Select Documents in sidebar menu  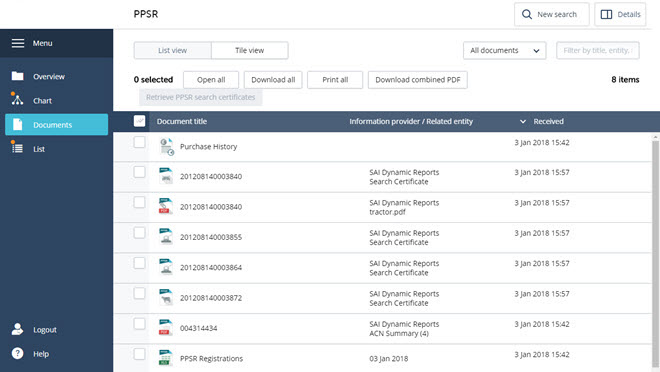coord(56,125)
